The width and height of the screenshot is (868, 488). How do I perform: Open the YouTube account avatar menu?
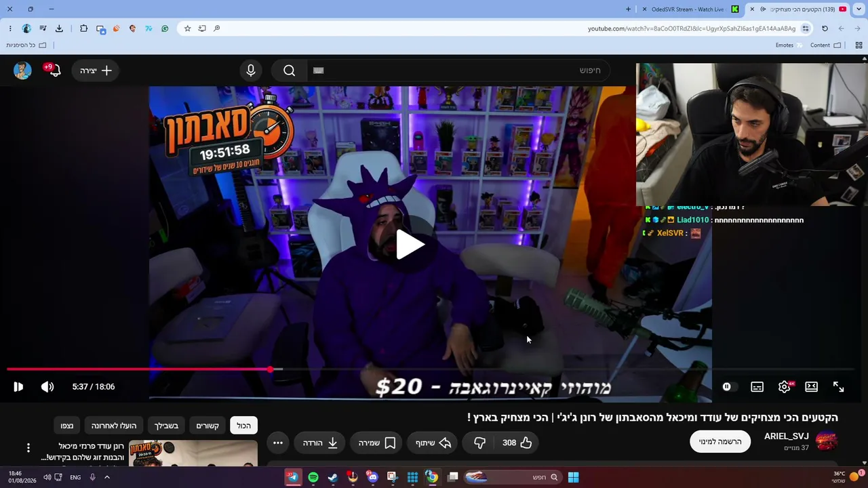point(22,70)
